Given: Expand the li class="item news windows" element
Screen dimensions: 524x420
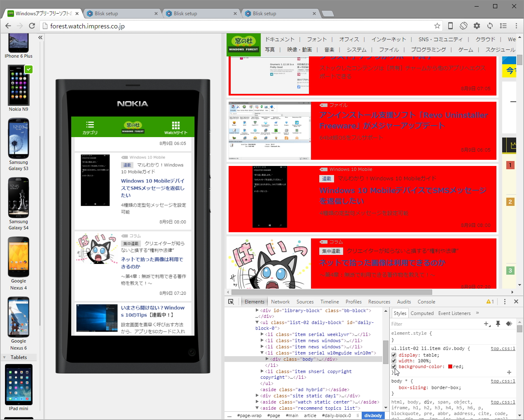Looking at the screenshot, I should pos(262,341).
